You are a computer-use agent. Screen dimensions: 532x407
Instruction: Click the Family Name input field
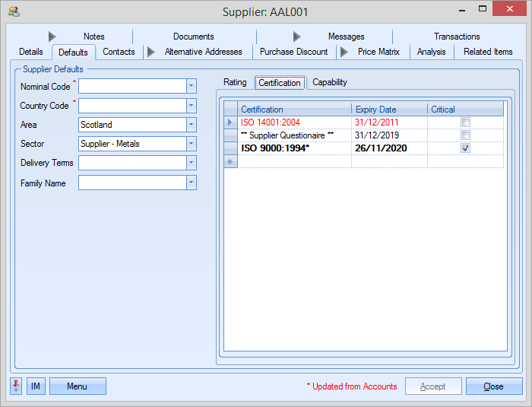[132, 183]
